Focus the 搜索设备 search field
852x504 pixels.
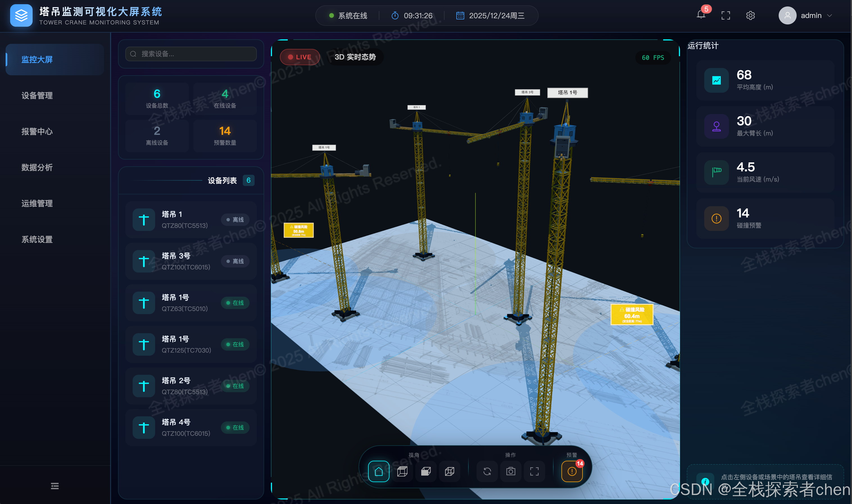[191, 54]
